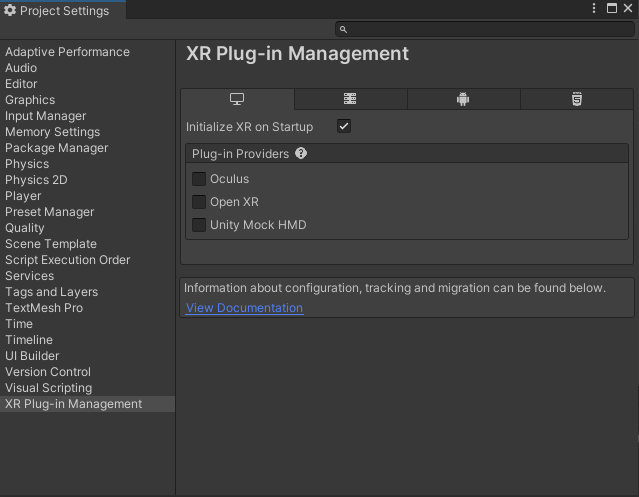
Task: Open the window kebab options menu
Action: [x=594, y=8]
